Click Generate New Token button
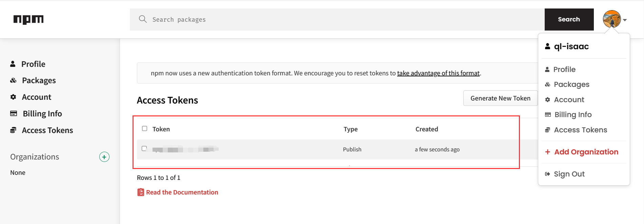 501,98
